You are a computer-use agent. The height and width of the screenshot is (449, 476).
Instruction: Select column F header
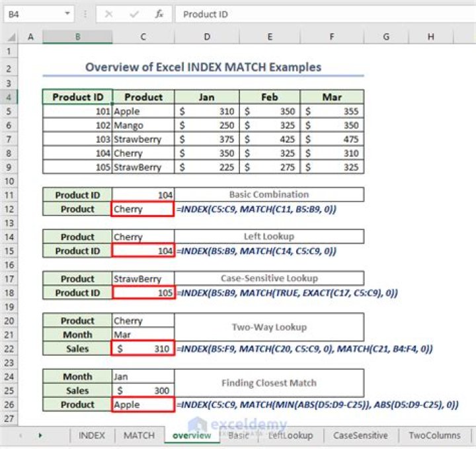(x=332, y=37)
